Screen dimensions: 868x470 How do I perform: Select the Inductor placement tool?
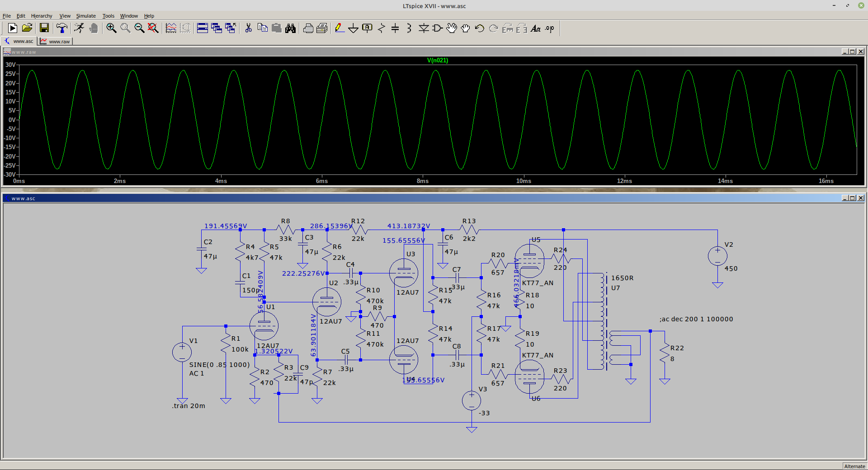click(409, 28)
